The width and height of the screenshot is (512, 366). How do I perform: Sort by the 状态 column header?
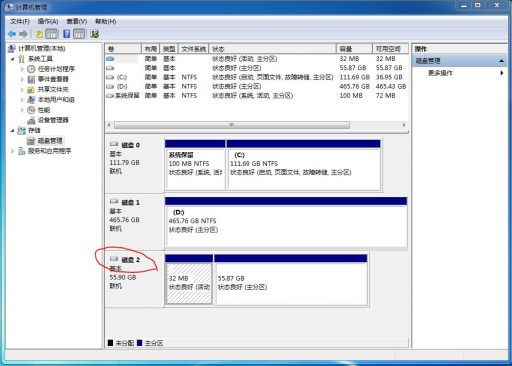(x=272, y=49)
